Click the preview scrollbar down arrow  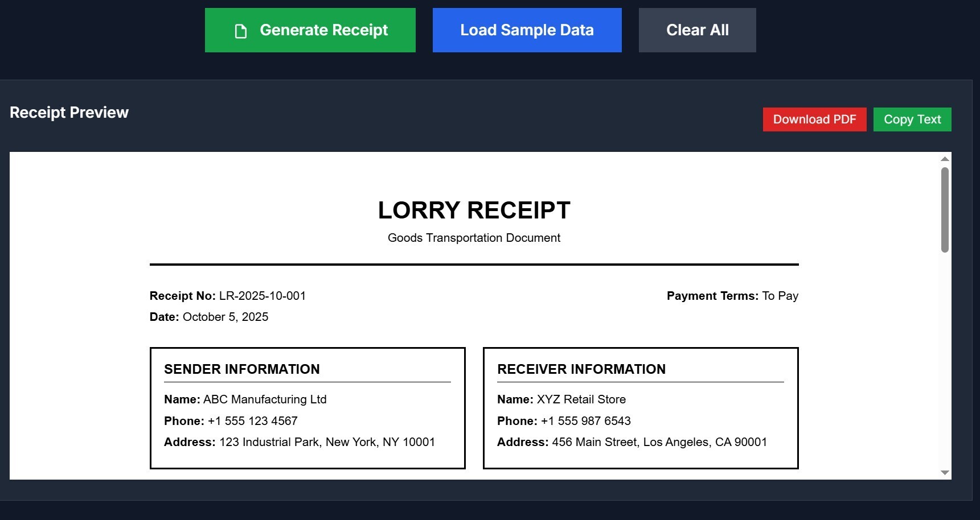click(945, 473)
